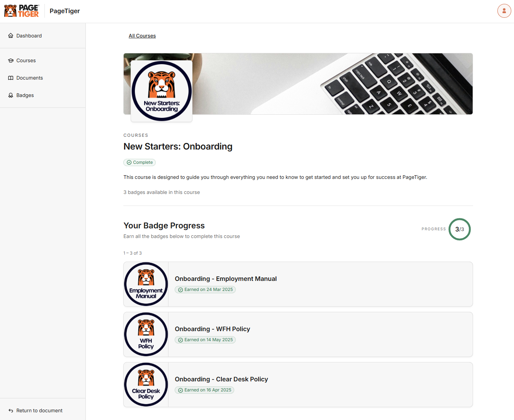Click the WFH Policy badge image
514x420 pixels.
pos(146,335)
